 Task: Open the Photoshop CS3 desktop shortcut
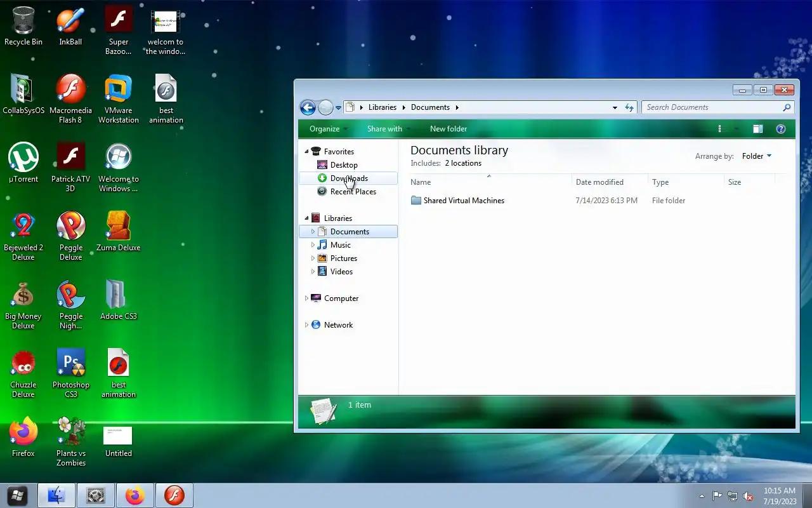point(70,373)
